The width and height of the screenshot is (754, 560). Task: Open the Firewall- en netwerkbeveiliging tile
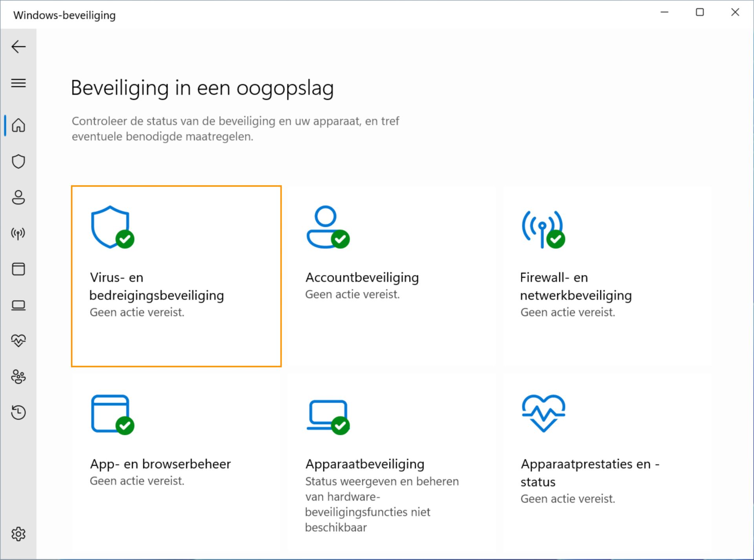click(607, 276)
